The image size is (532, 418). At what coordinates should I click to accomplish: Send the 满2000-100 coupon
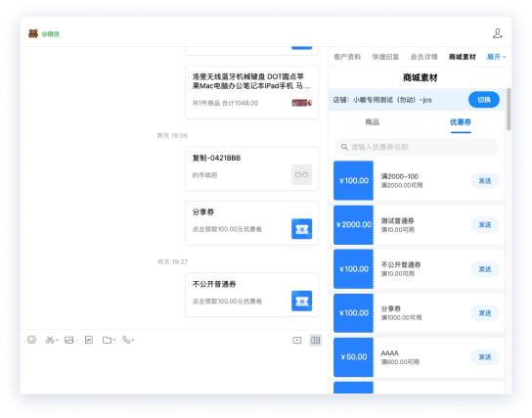[x=485, y=181]
